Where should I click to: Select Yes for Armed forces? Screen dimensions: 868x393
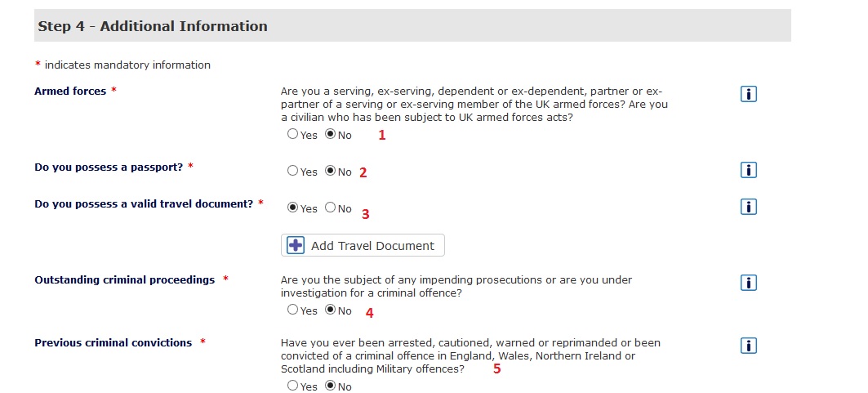coord(292,135)
